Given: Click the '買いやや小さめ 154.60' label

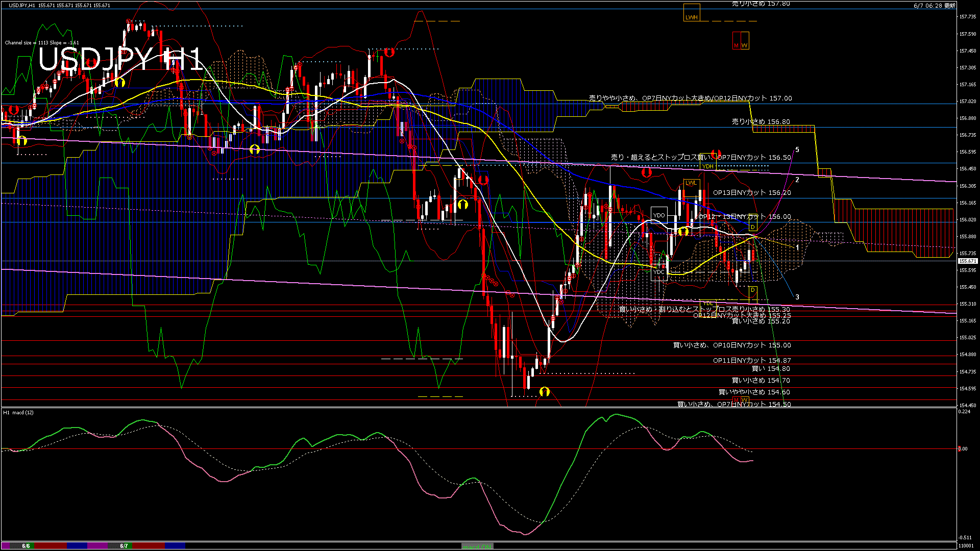Looking at the screenshot, I should click(x=754, y=392).
